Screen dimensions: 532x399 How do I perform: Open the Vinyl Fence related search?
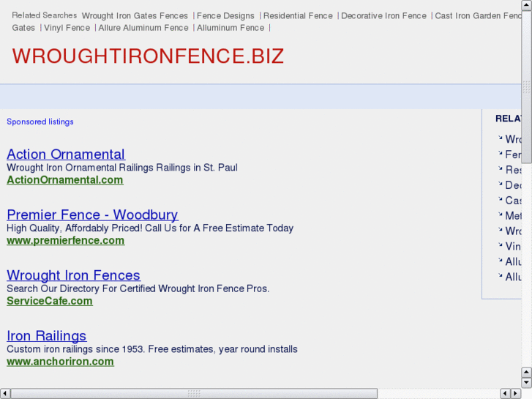[x=67, y=28]
